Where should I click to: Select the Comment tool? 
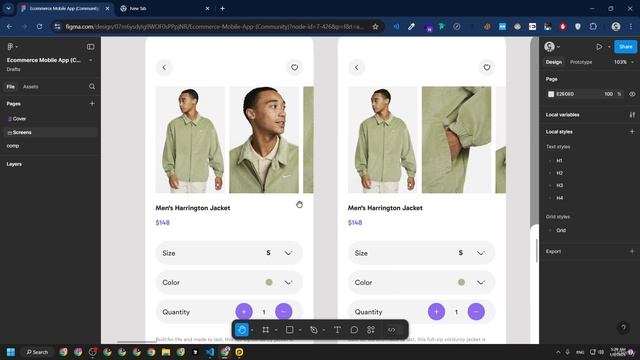tap(354, 329)
